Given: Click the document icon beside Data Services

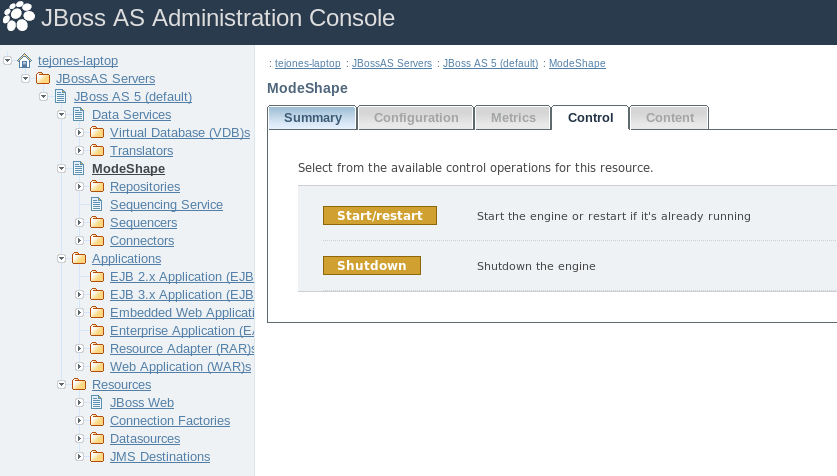Looking at the screenshot, I should click(79, 115).
